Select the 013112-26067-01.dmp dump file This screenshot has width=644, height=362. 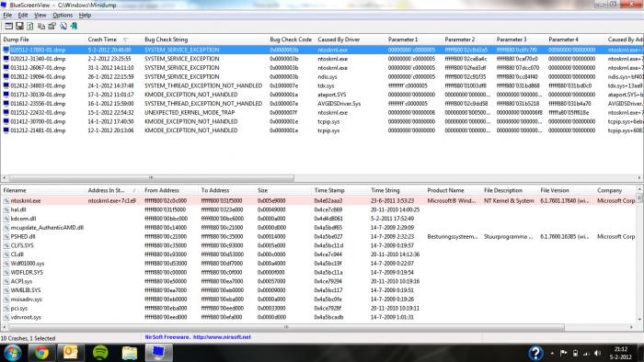tap(38, 68)
